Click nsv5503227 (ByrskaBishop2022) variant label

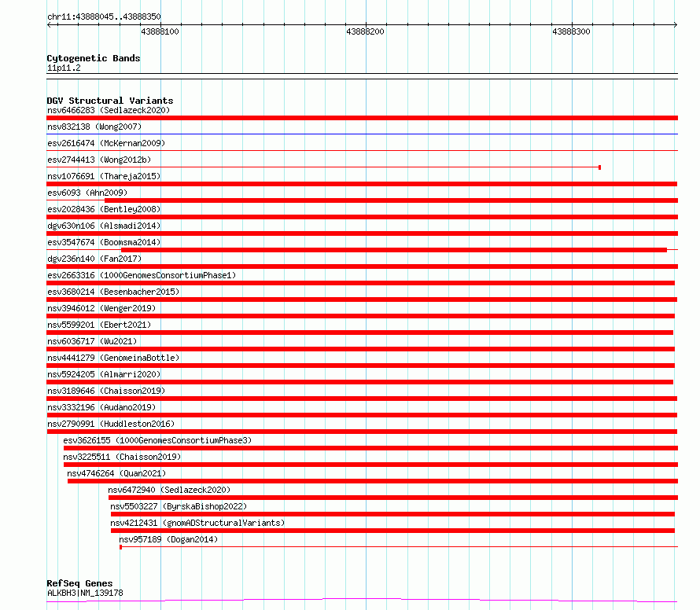point(179,506)
